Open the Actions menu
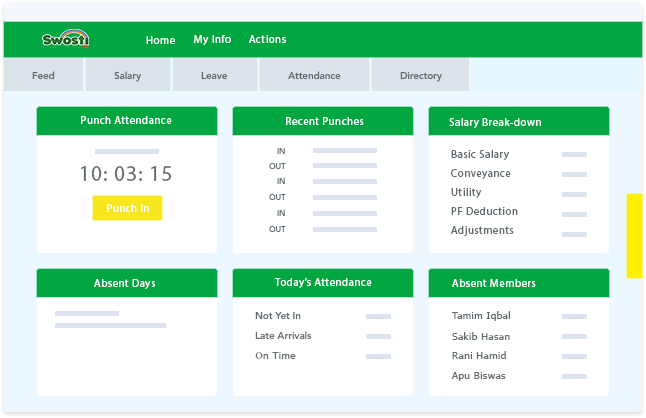Viewport: 646px width, 418px height. click(x=267, y=39)
